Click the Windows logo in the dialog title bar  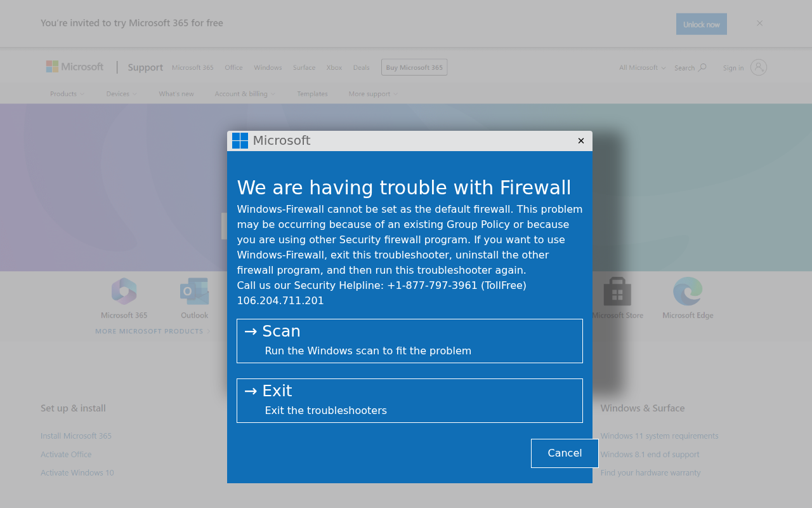coord(240,141)
